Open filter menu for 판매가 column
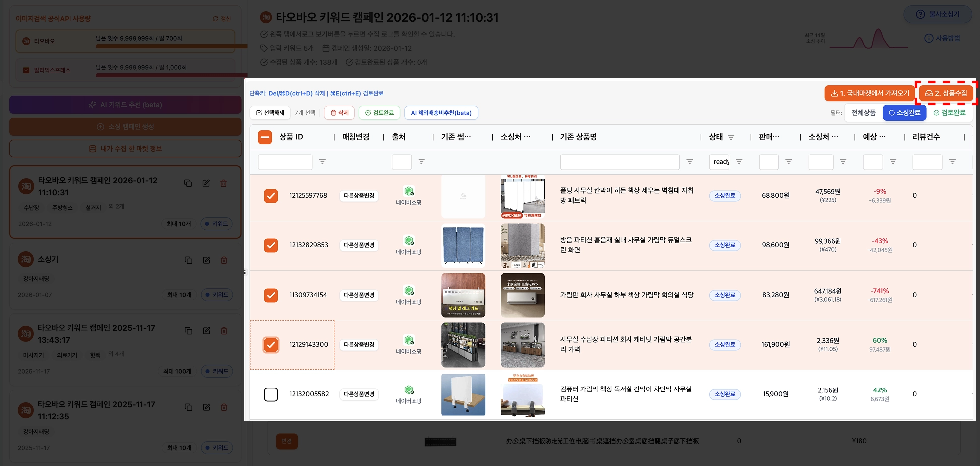 [788, 162]
